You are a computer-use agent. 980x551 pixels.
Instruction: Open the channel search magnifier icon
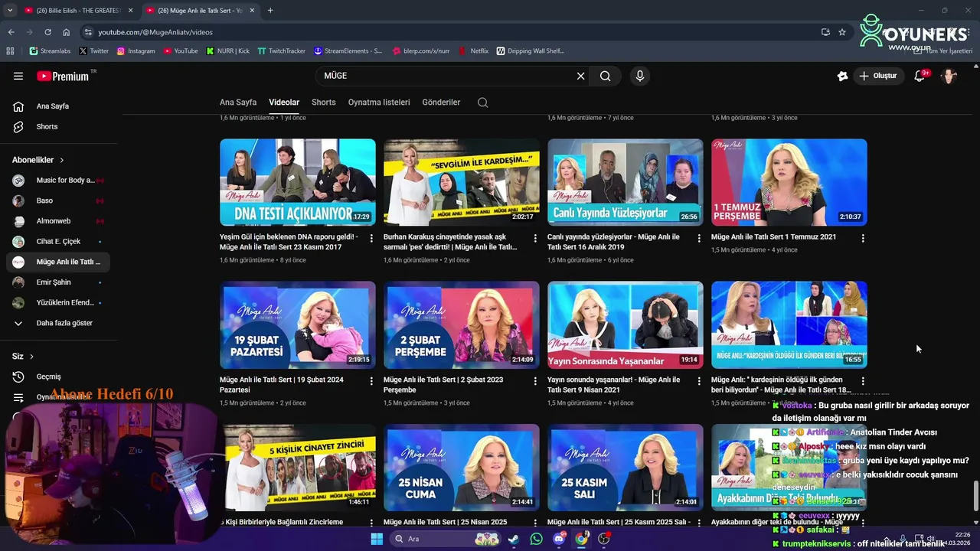[482, 103]
